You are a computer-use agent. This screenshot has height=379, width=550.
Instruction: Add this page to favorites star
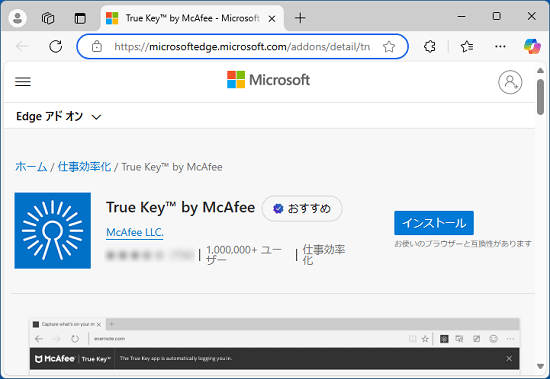pos(389,46)
